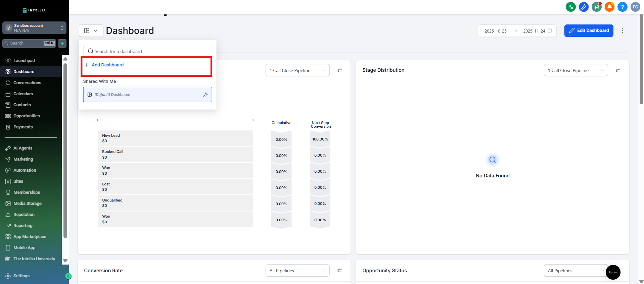Click the Edit Dashboard button

tap(589, 31)
